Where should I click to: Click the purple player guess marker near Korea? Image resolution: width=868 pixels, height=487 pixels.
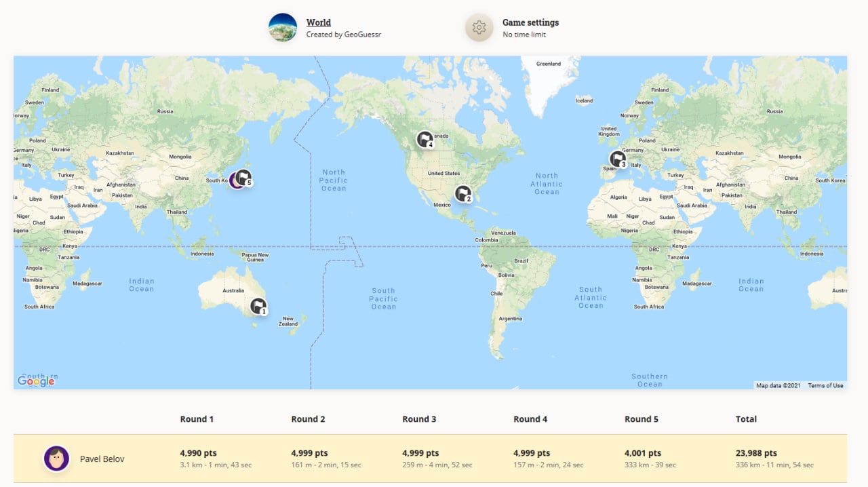click(x=235, y=180)
